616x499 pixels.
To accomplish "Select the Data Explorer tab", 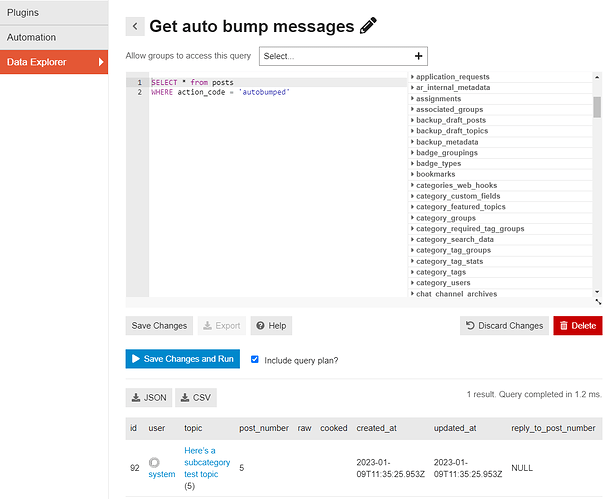I will tap(54, 62).
